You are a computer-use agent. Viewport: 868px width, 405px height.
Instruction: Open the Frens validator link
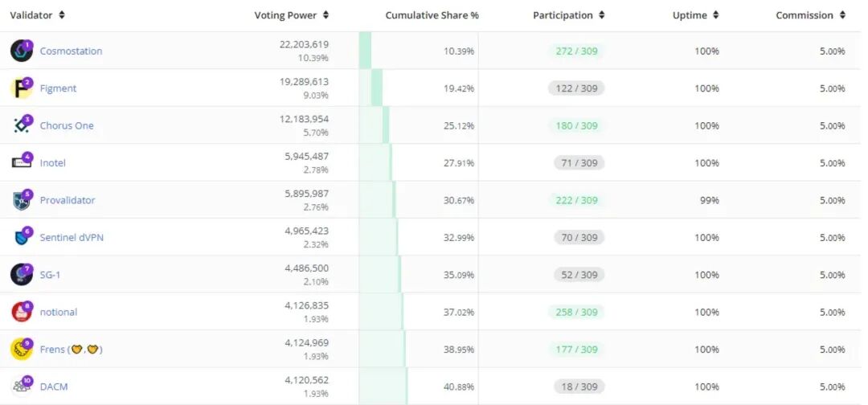(x=71, y=350)
